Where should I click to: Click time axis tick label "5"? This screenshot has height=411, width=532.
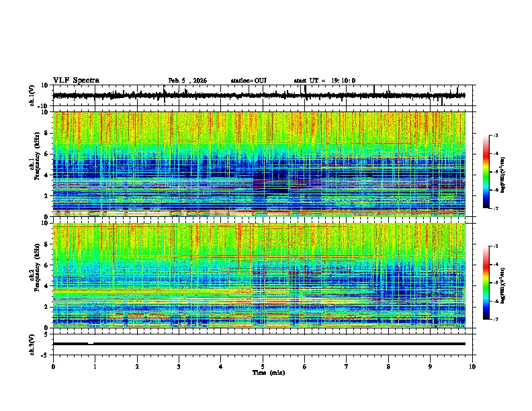click(x=263, y=367)
